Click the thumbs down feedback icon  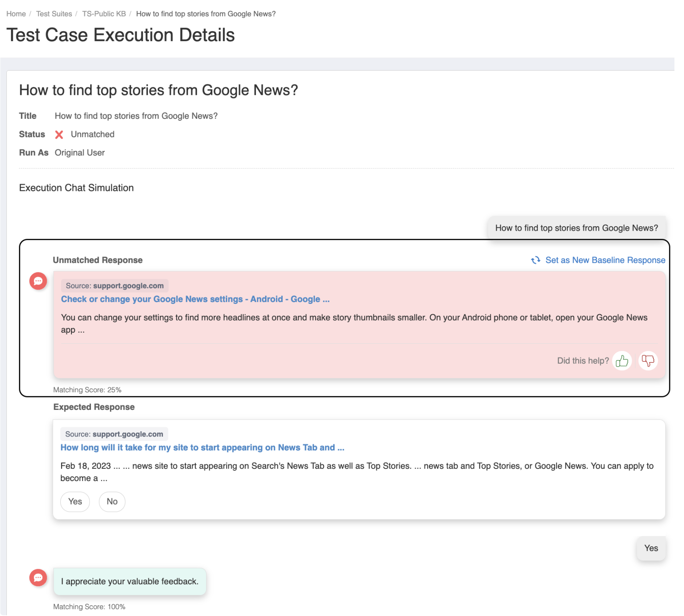coord(648,361)
